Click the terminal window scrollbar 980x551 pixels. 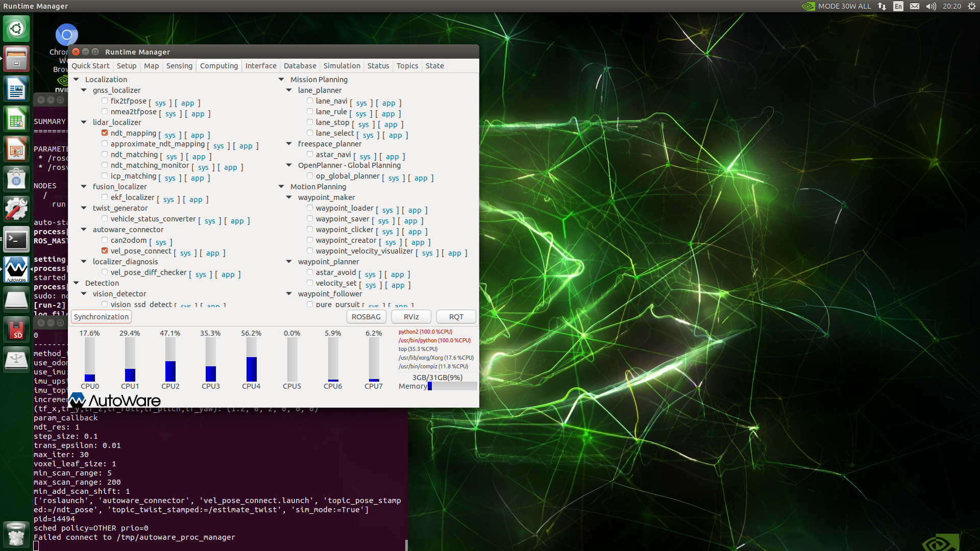click(406, 544)
